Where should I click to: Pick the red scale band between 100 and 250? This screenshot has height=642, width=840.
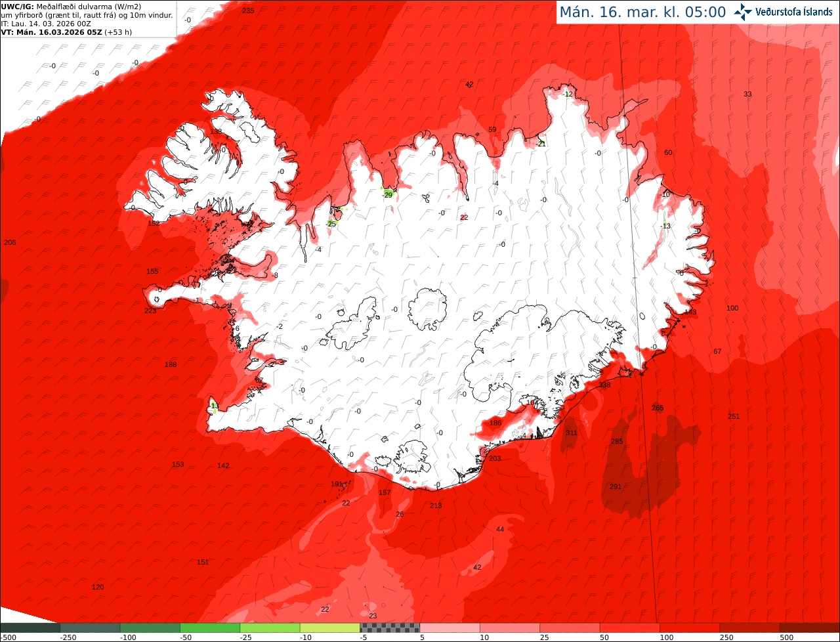pos(690,628)
